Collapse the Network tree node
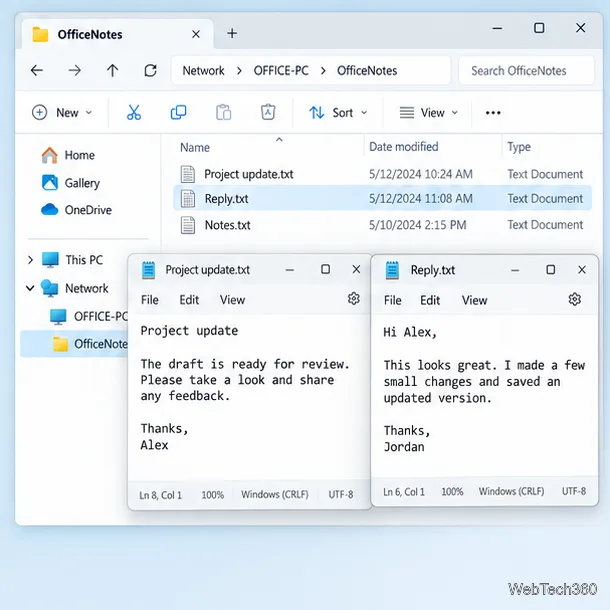Image resolution: width=610 pixels, height=610 pixels. [30, 288]
